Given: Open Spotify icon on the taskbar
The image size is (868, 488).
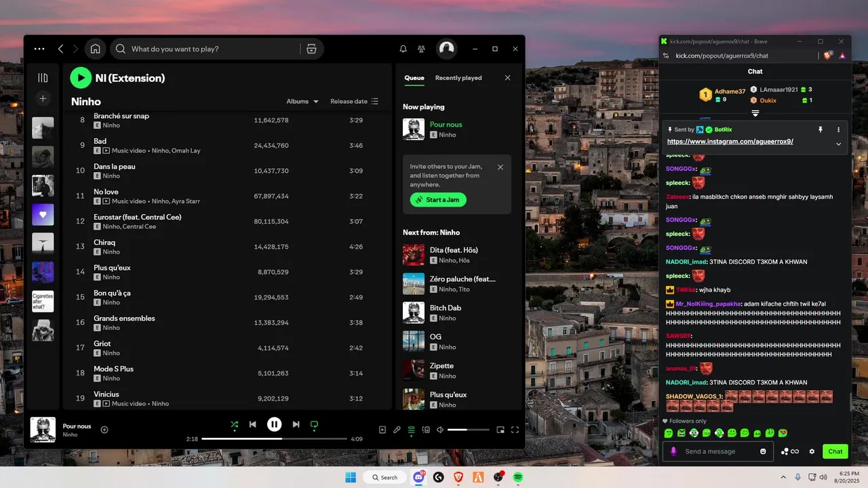Looking at the screenshot, I should (x=518, y=477).
